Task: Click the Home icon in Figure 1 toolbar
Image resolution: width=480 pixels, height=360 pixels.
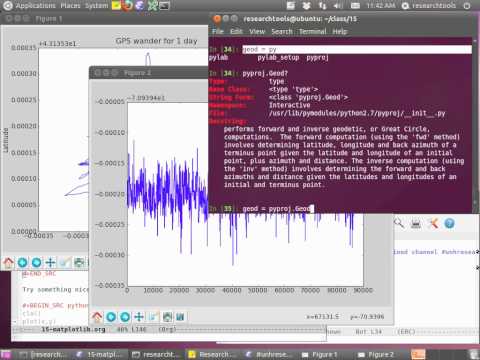Action: (9, 263)
